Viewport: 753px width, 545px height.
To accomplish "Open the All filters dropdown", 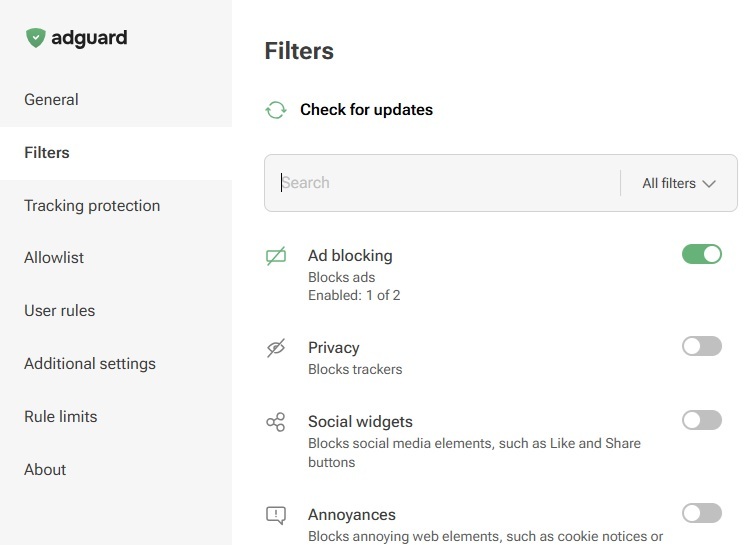I will click(x=679, y=183).
